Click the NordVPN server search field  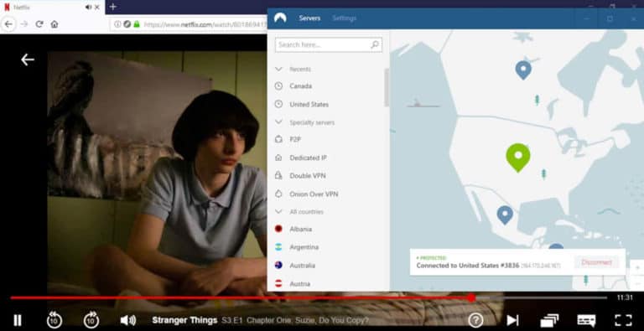coord(329,44)
